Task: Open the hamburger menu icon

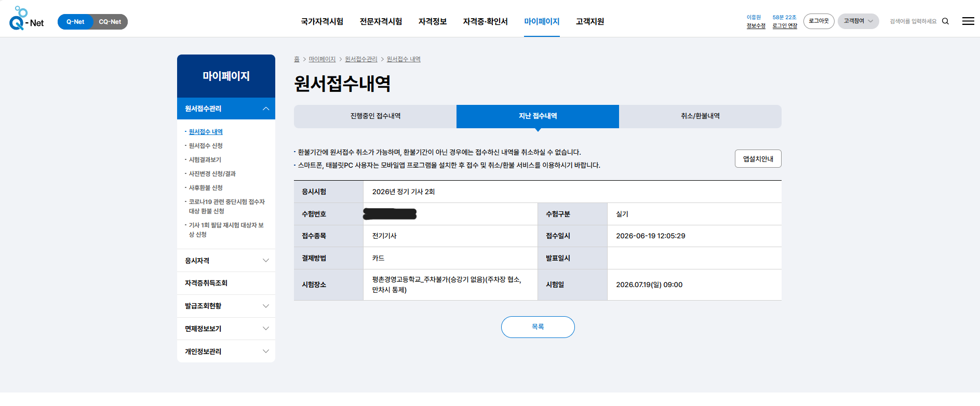Action: click(x=968, y=21)
